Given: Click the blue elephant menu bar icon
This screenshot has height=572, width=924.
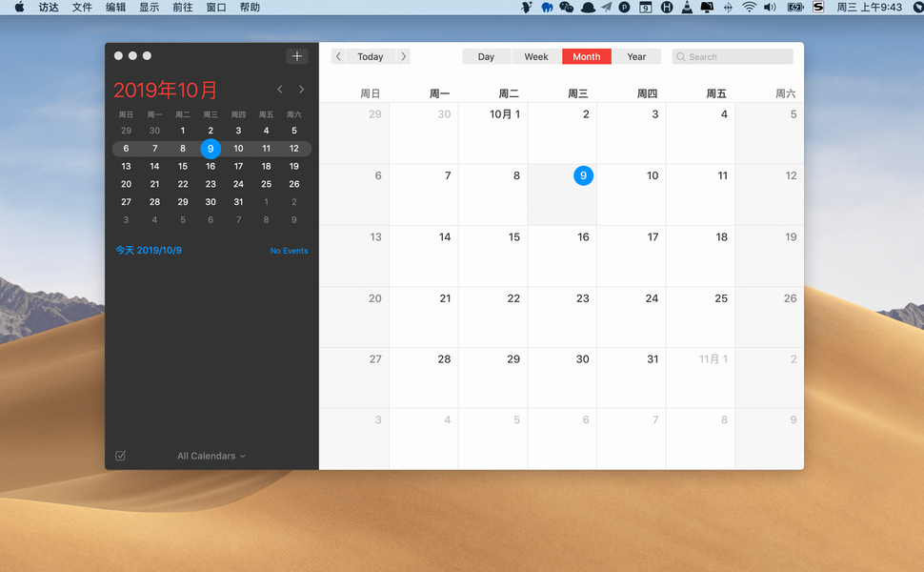Looking at the screenshot, I should (547, 7).
